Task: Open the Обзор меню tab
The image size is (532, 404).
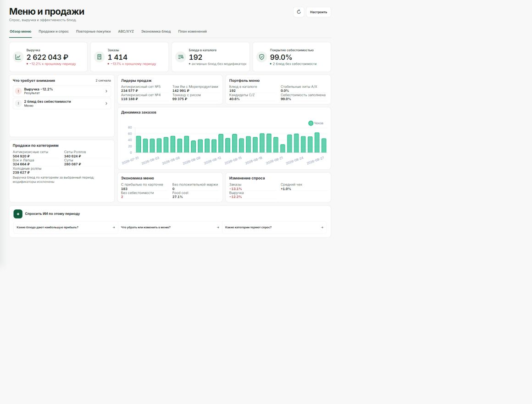Action: click(x=20, y=32)
